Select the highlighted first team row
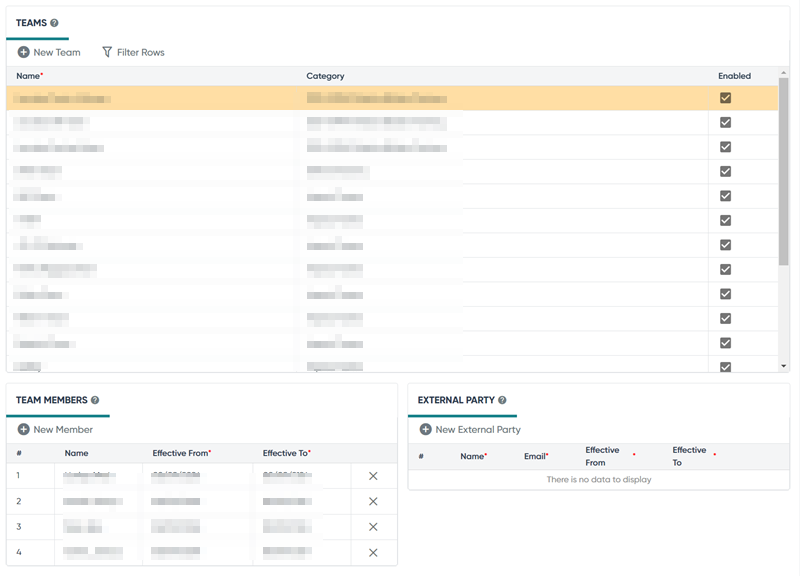Image resolution: width=800 pixels, height=576 pixels. tap(392, 97)
